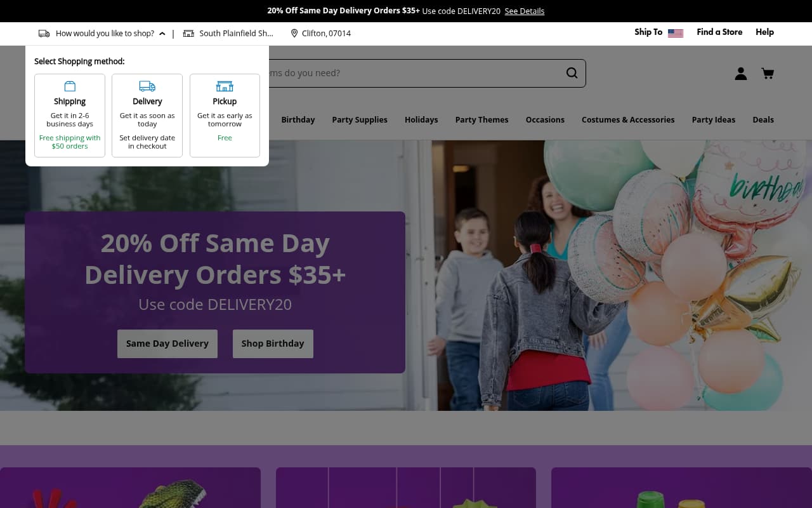Click the search magnifier icon

point(572,73)
